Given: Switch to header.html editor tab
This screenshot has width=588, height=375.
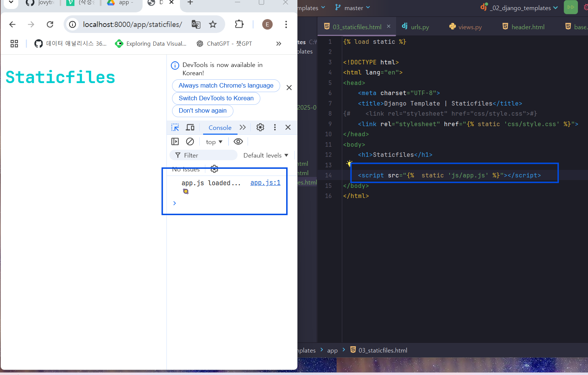Looking at the screenshot, I should click(523, 27).
